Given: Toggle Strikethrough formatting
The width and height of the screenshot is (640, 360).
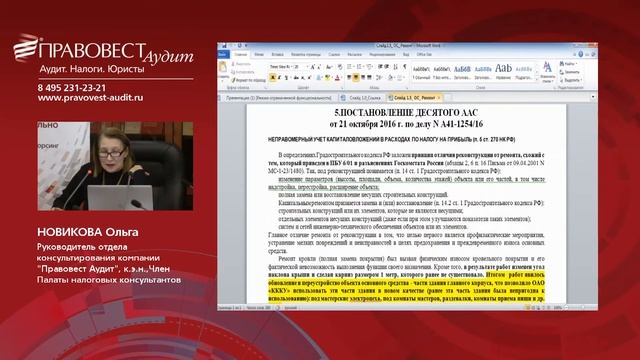Looking at the screenshot, I should (296, 78).
